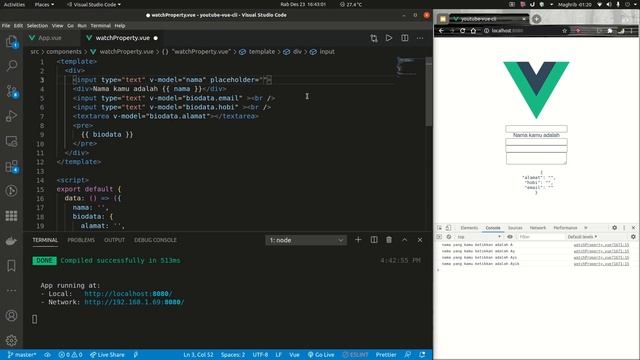Open console settings gear

[633, 237]
